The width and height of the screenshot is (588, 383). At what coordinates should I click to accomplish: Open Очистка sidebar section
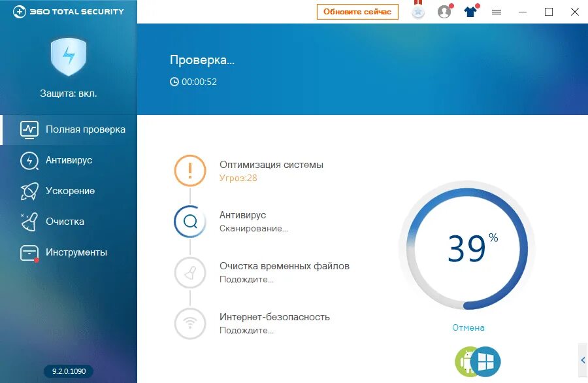point(69,222)
